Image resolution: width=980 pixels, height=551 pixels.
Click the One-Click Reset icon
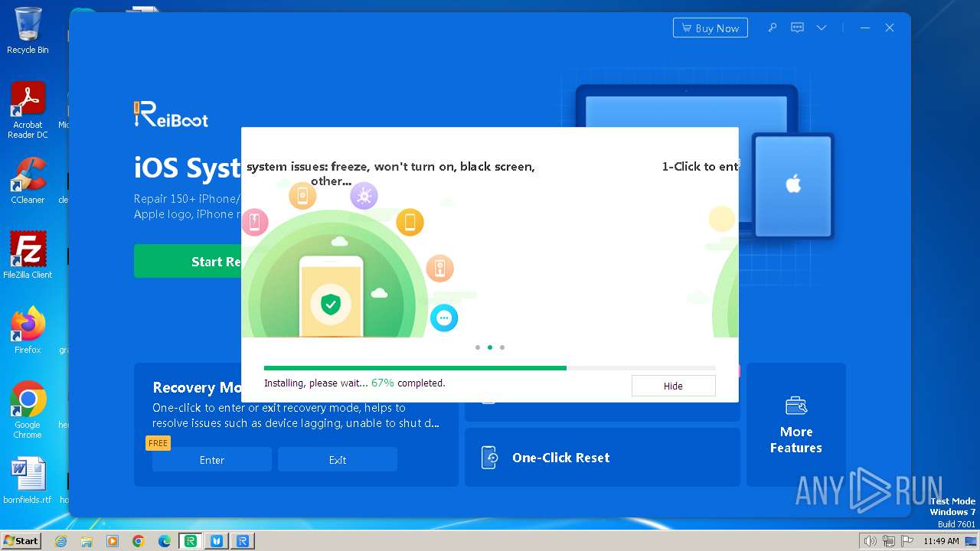490,458
